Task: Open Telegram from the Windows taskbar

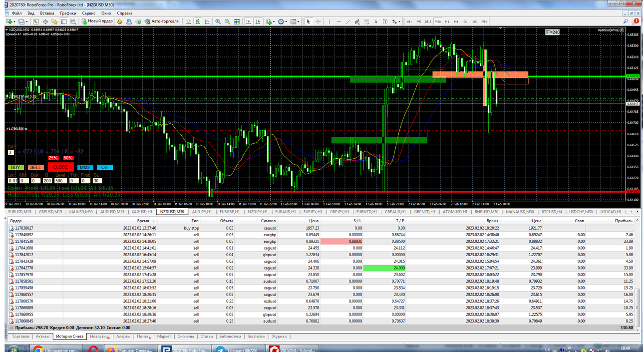Action: pos(237,350)
